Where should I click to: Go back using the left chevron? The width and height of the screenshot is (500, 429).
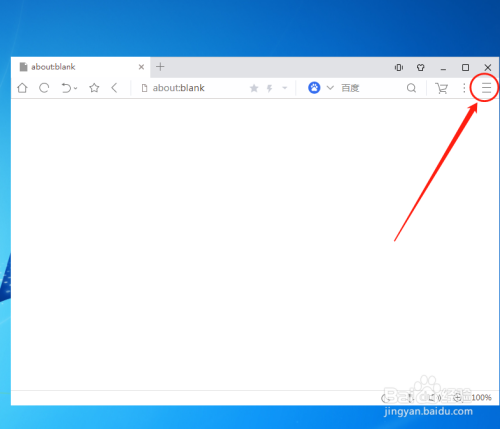[x=114, y=88]
